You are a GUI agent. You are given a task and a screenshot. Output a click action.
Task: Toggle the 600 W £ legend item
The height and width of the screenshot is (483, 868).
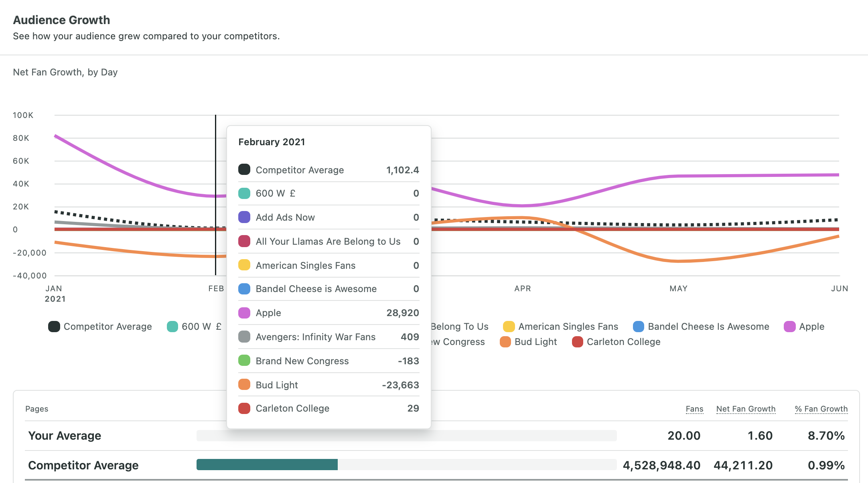(x=194, y=327)
